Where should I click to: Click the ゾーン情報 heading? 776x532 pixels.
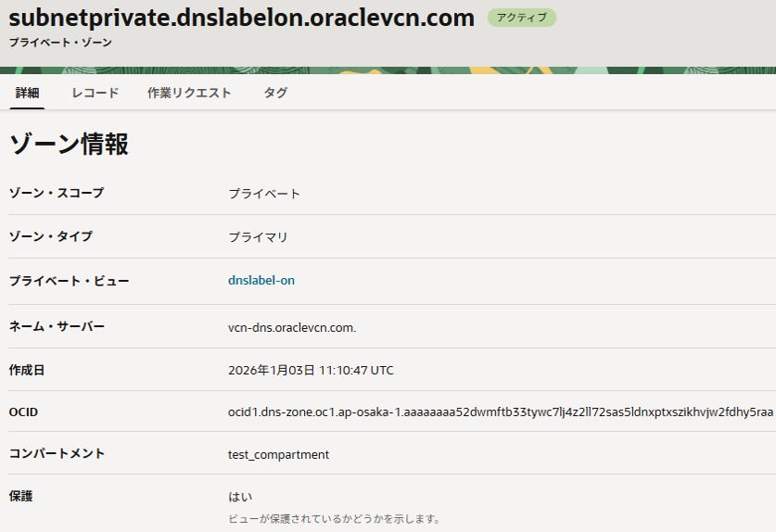69,144
